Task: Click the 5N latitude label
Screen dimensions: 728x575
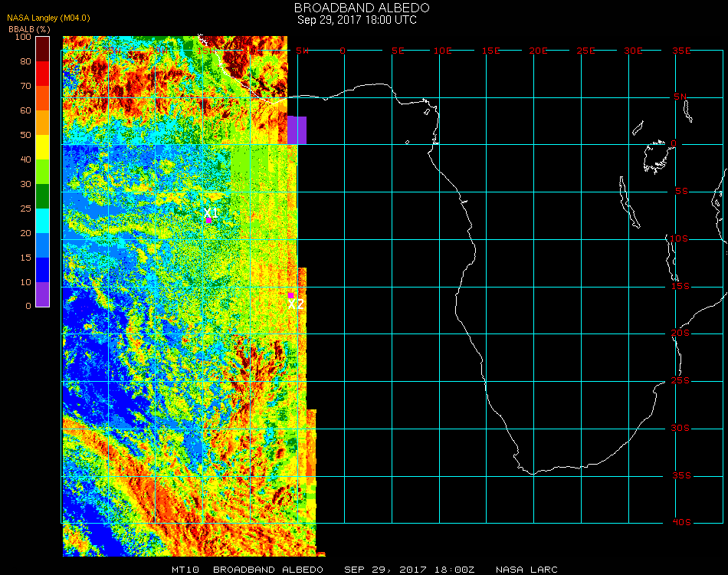Action: point(681,97)
